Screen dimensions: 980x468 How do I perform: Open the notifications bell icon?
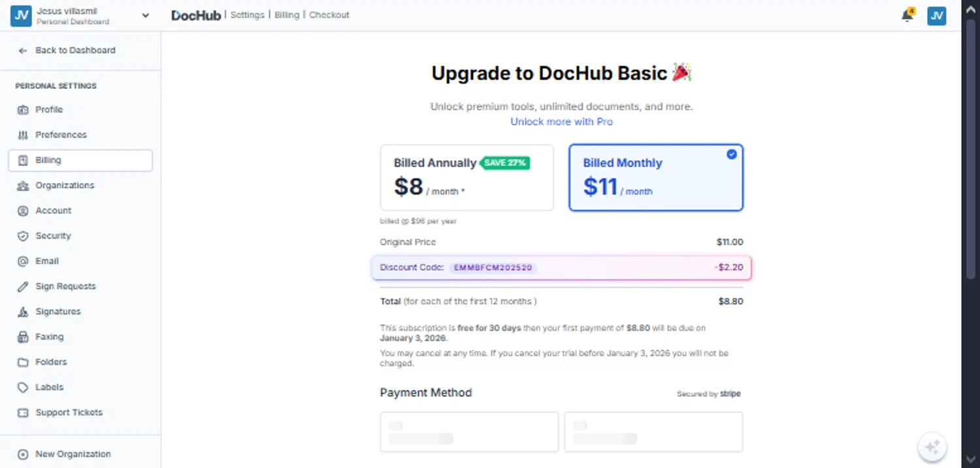[907, 16]
